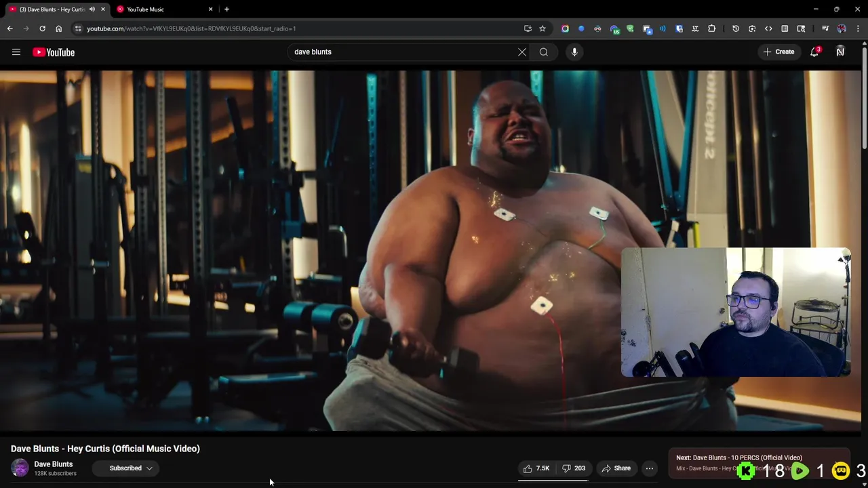Open the Chrome three-dot menu
Screen dimensions: 868x488
(x=858, y=28)
